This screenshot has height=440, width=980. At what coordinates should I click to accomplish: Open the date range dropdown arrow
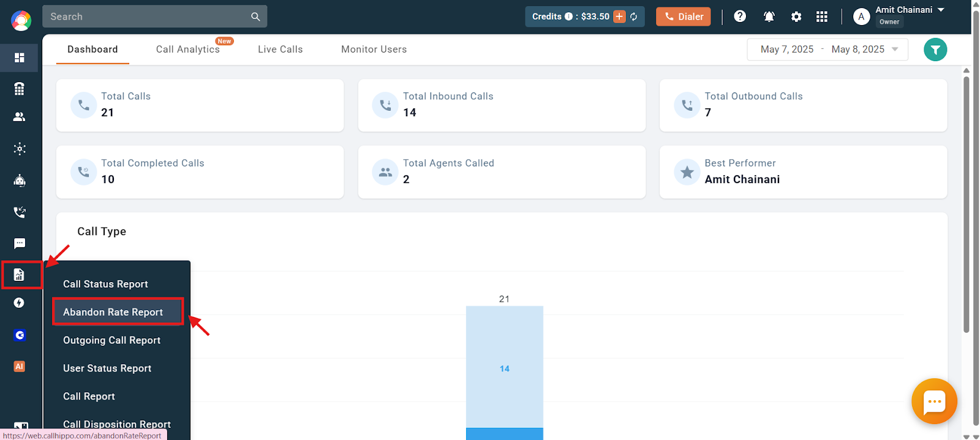[x=895, y=50]
